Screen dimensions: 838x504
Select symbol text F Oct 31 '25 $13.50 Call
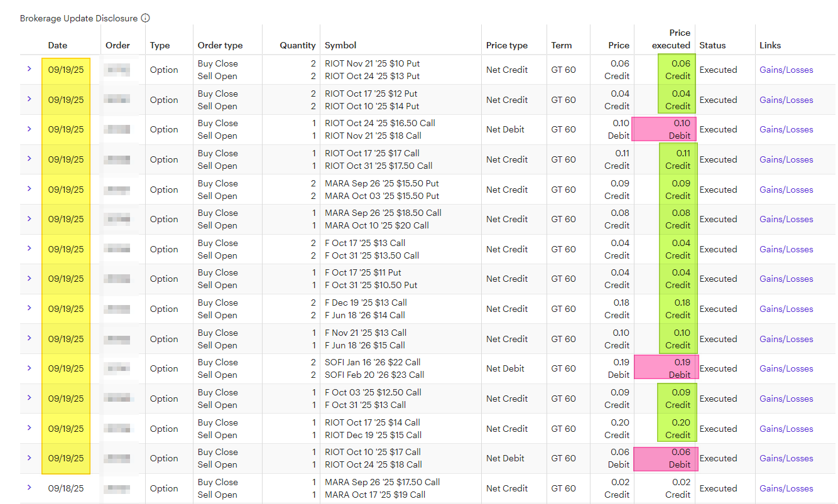pos(372,255)
